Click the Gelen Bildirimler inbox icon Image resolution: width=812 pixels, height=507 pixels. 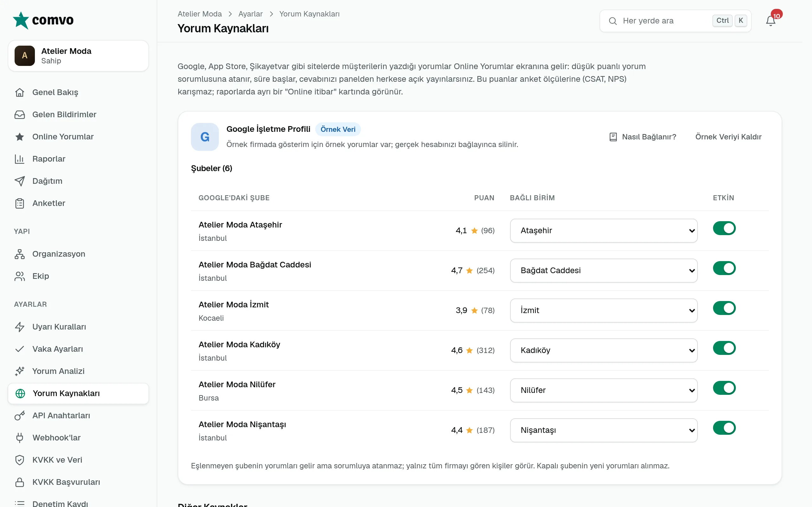[x=20, y=114]
